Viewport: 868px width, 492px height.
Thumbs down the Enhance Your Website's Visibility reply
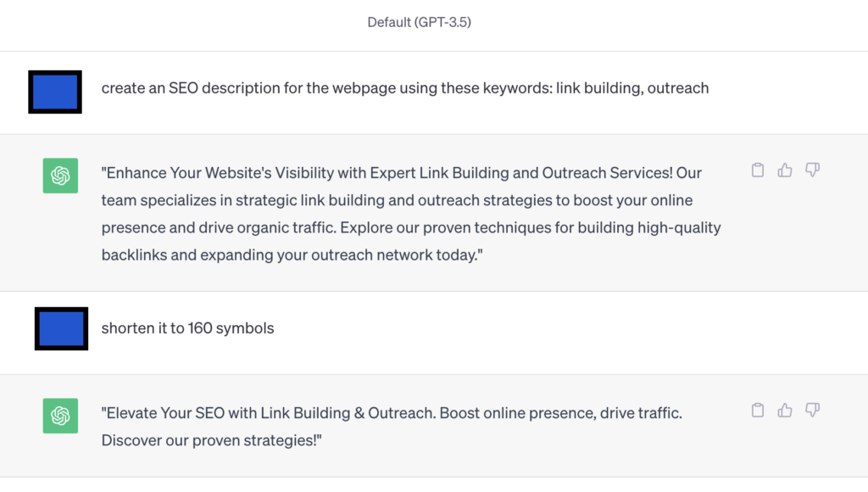(x=812, y=171)
